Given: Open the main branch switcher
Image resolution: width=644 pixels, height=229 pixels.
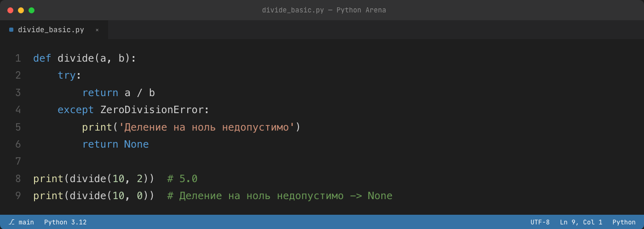Looking at the screenshot, I should click(x=21, y=222).
